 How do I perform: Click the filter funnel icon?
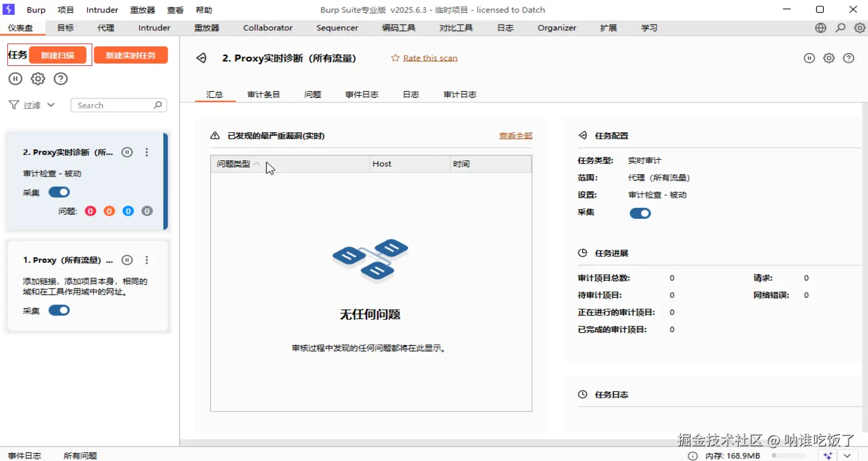14,105
